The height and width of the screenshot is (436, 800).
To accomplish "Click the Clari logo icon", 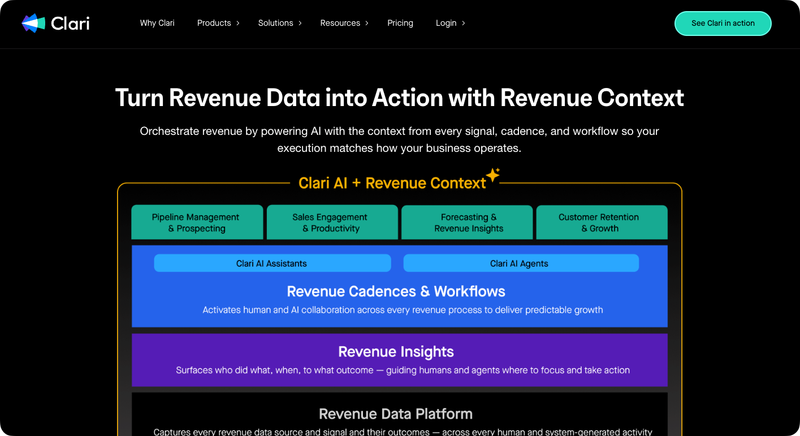I will pyautogui.click(x=33, y=23).
